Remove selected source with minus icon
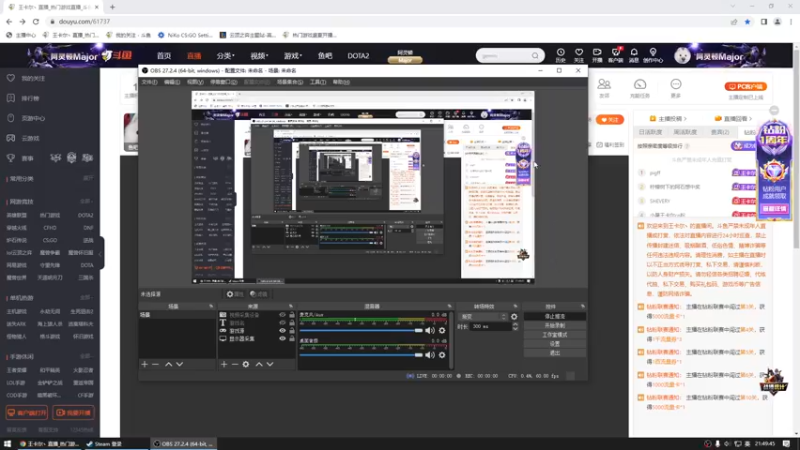 pos(235,364)
